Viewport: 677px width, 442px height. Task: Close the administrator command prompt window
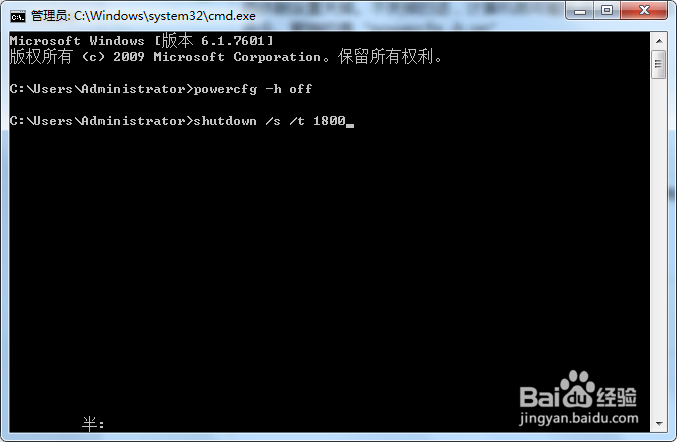click(x=644, y=10)
